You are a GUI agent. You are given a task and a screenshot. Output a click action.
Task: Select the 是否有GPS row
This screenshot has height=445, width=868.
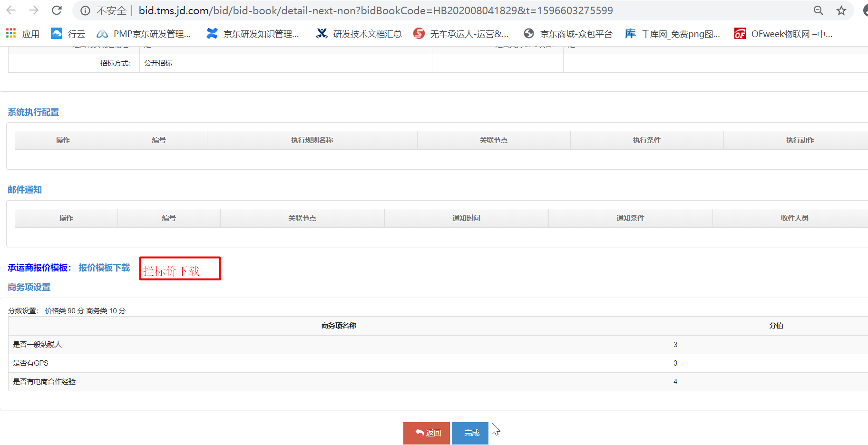click(438, 363)
